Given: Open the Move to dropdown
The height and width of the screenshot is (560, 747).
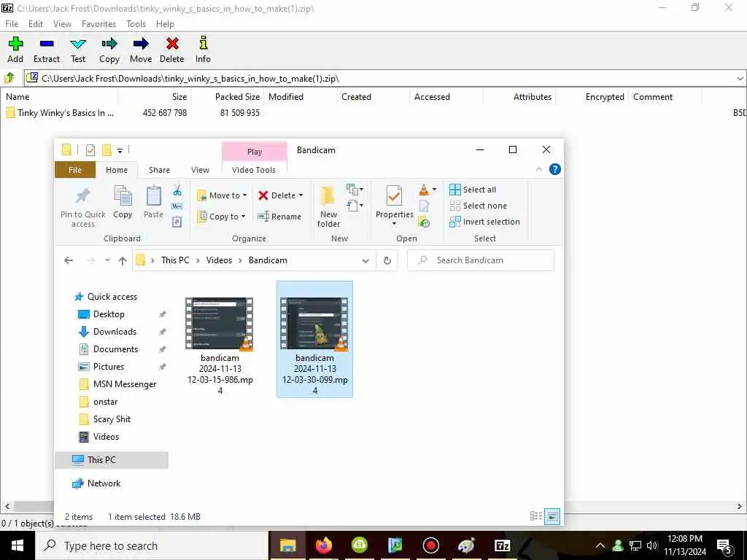Looking at the screenshot, I should tap(222, 195).
